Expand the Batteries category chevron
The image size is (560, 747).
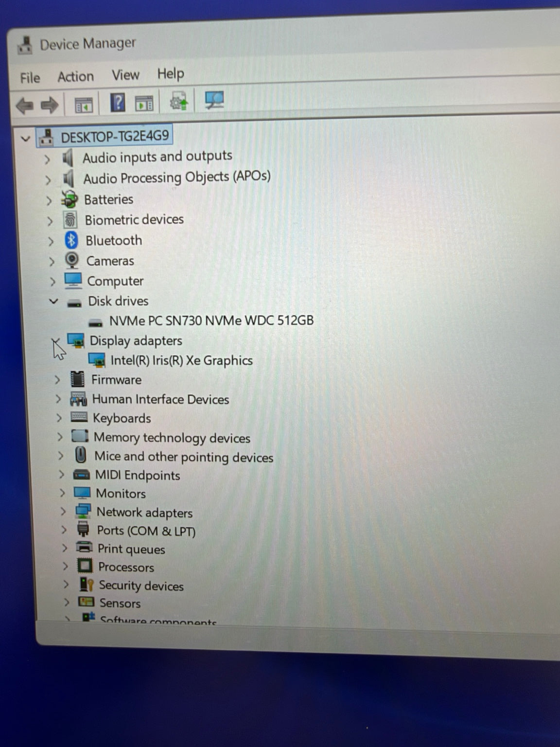coord(49,200)
